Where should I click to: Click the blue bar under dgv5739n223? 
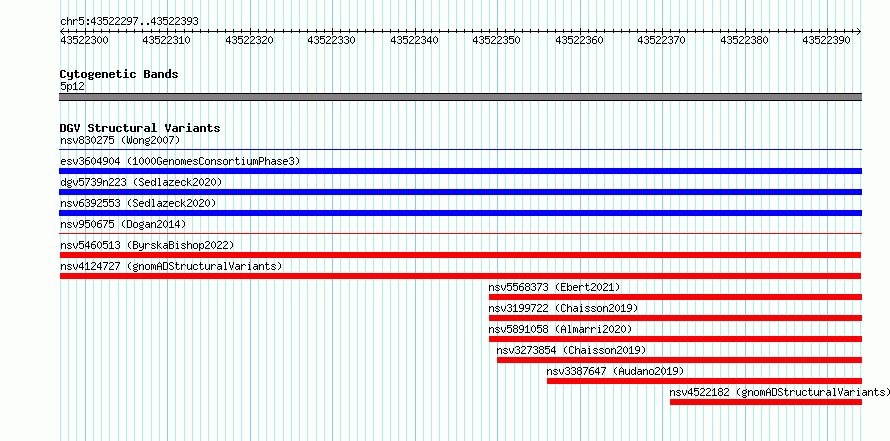[x=460, y=192]
